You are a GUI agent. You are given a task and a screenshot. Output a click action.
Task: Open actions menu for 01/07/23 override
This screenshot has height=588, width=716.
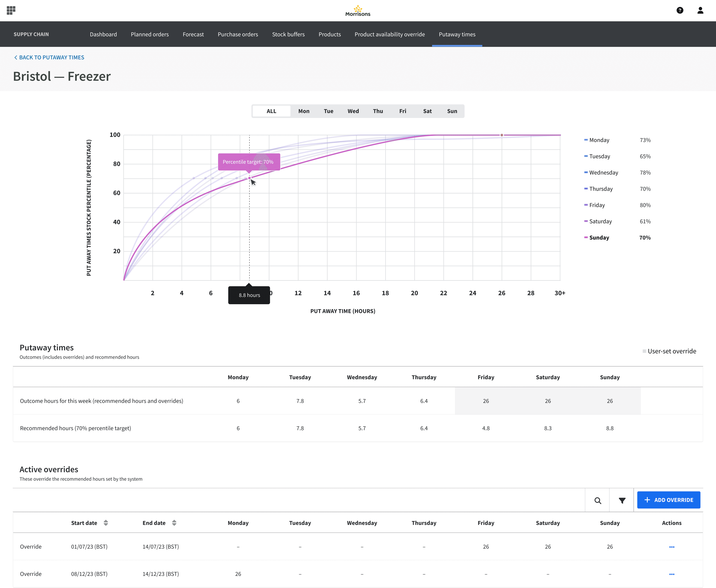672,547
